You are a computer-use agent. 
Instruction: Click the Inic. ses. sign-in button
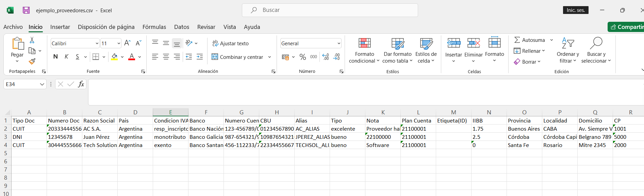pyautogui.click(x=575, y=10)
